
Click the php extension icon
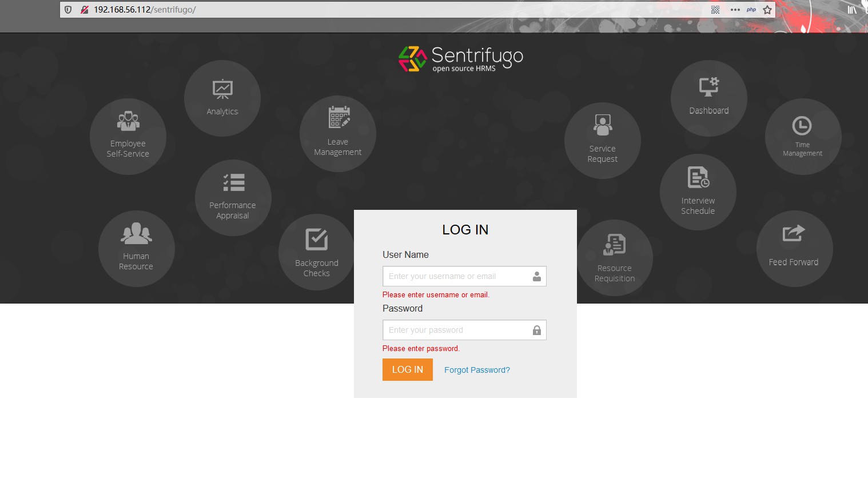click(751, 10)
